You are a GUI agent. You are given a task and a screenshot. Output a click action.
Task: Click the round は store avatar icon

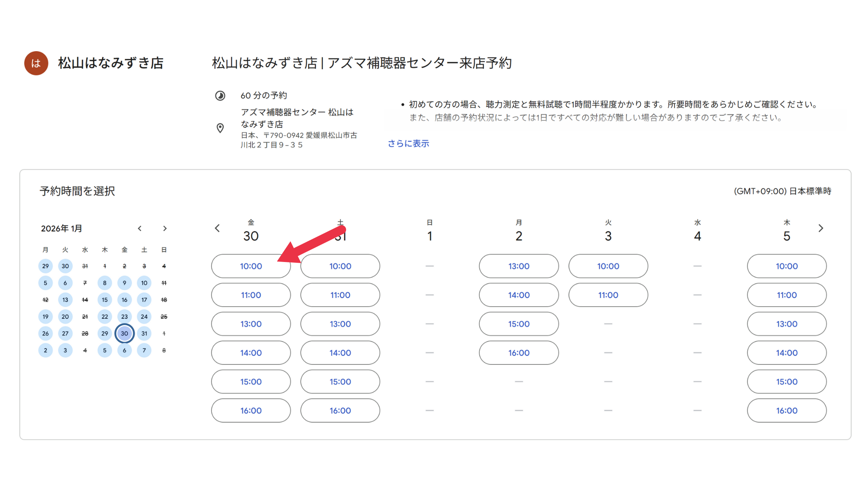pyautogui.click(x=36, y=63)
